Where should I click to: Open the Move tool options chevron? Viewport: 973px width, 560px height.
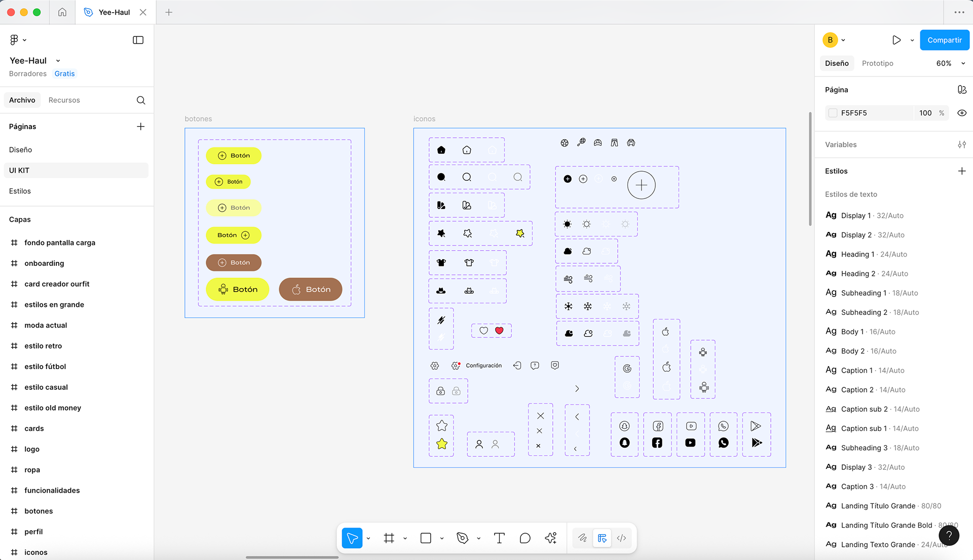[x=368, y=539]
